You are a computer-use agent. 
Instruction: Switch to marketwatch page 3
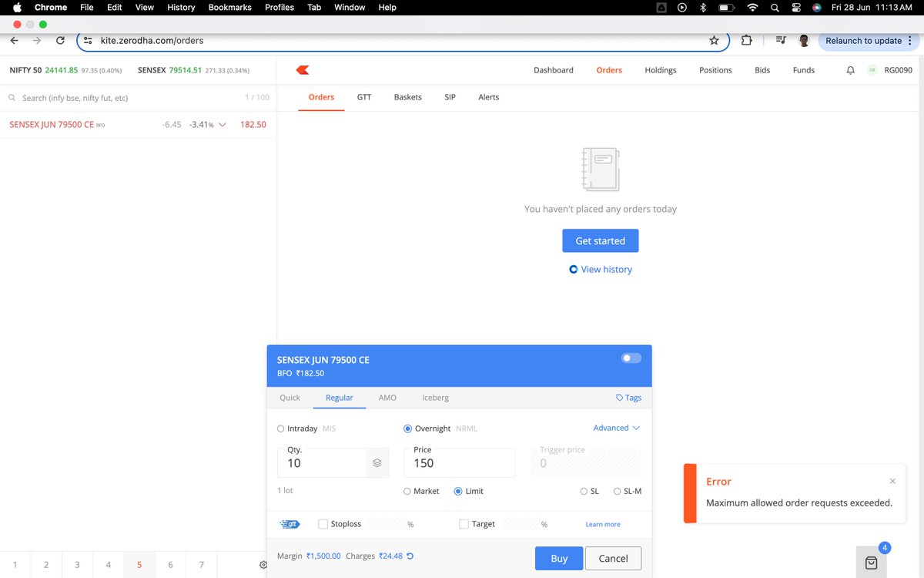click(x=77, y=565)
